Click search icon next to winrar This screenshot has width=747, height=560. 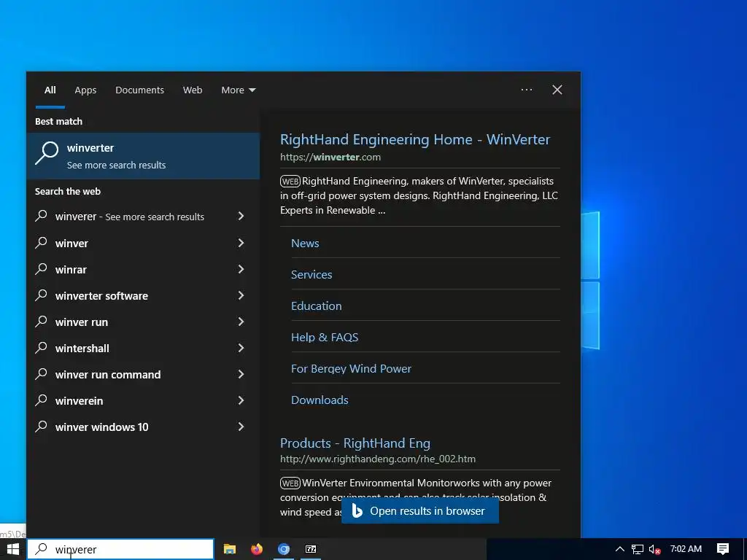(42, 268)
